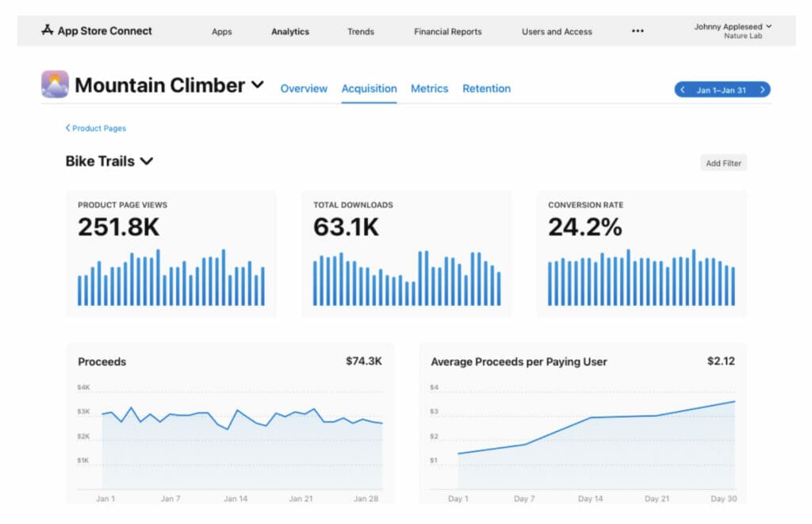This screenshot has width=812, height=524.
Task: Click the App Store Connect logo icon
Action: coord(47,30)
